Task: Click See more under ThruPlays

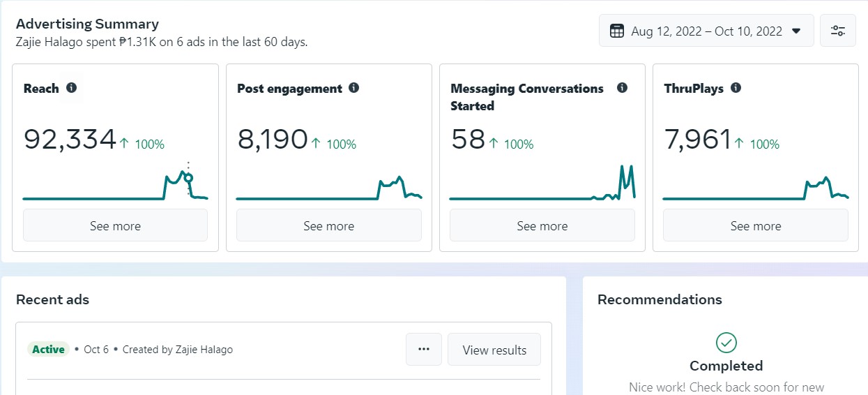Action: [755, 225]
